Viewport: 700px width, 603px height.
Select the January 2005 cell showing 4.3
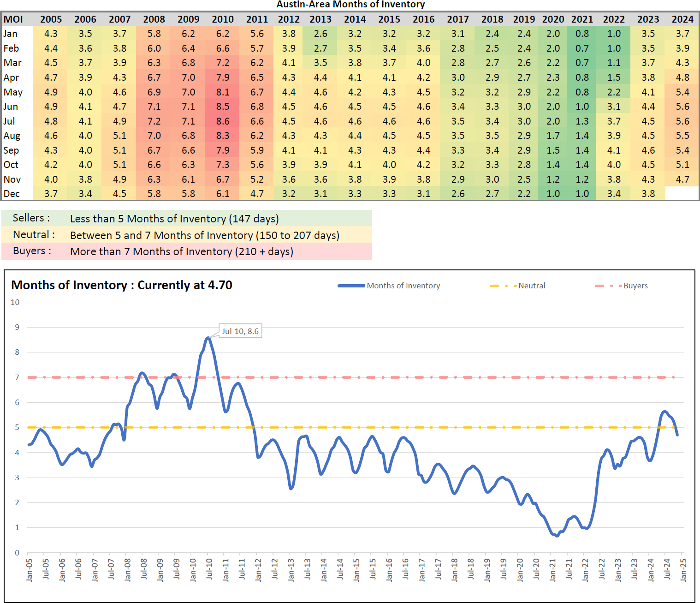coord(51,34)
